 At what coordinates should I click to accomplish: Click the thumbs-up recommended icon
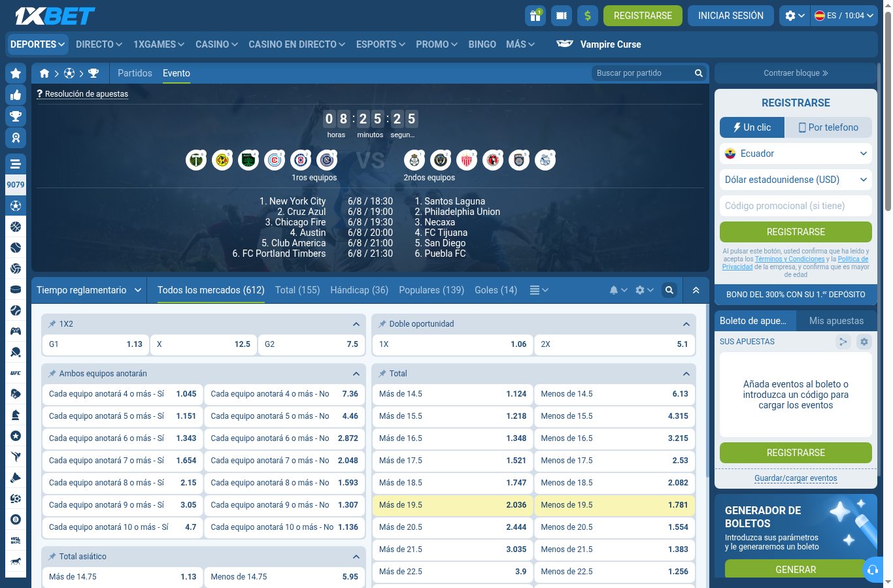16,95
